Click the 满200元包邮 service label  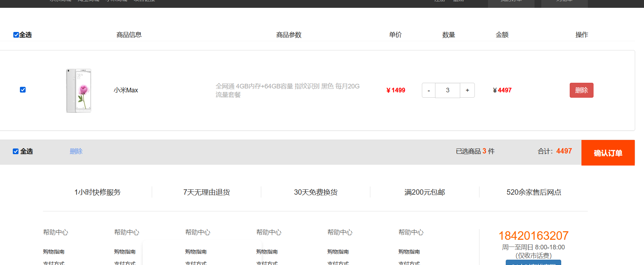click(425, 192)
